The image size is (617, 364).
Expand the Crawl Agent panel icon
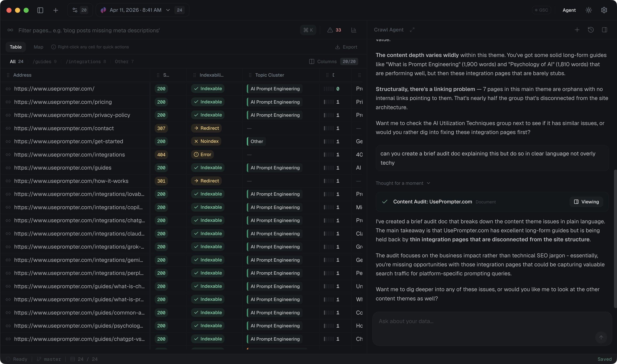click(x=412, y=30)
